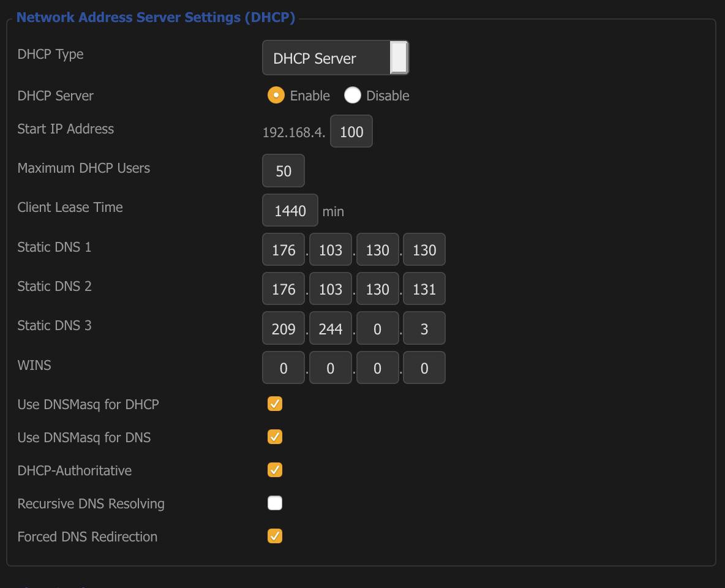Screen dimensions: 725x588
Task: Click the second octet of Static DNS 2
Action: pyautogui.click(x=330, y=289)
